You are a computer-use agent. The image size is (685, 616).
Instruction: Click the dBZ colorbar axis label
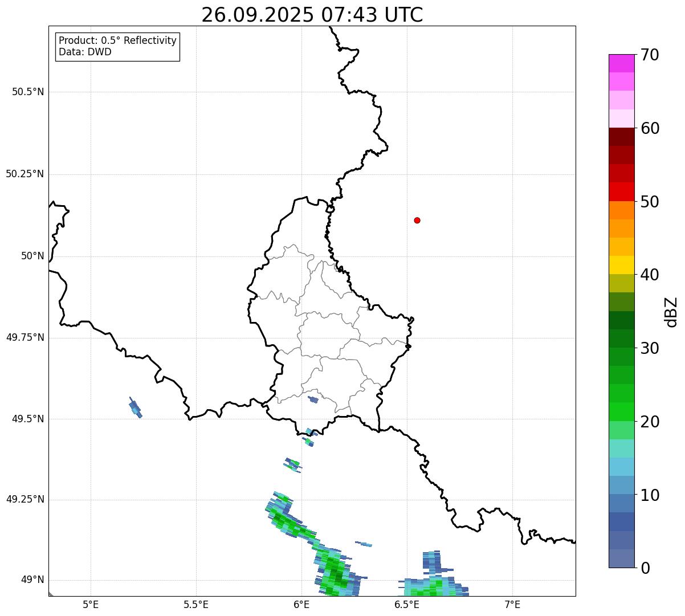click(x=671, y=312)
